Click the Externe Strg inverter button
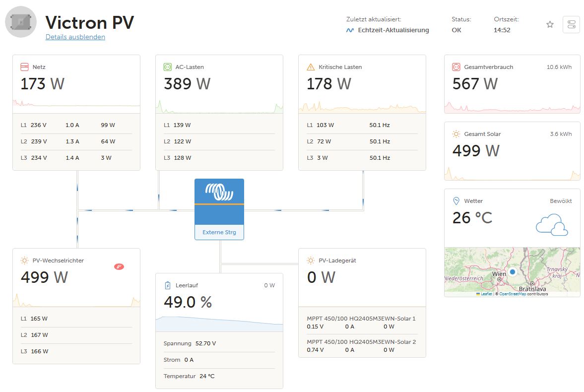 [x=219, y=209]
